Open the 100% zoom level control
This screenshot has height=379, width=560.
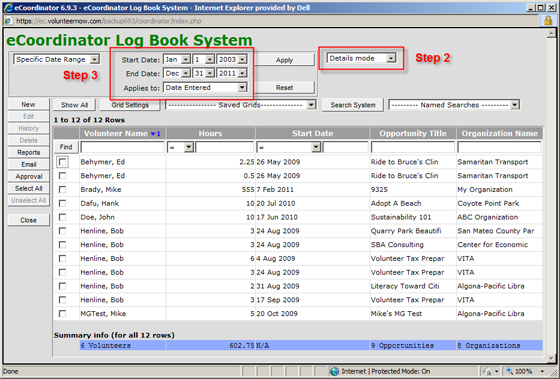click(525, 371)
